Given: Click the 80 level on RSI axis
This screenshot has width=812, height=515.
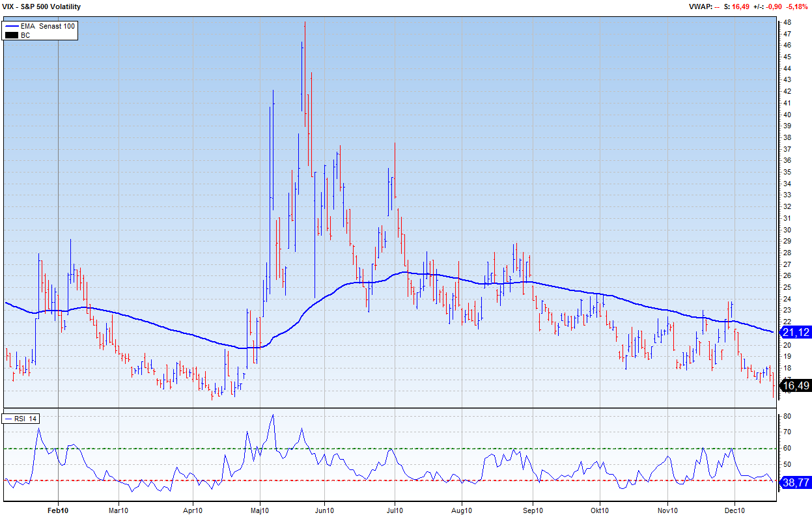Looking at the screenshot, I should point(787,416).
